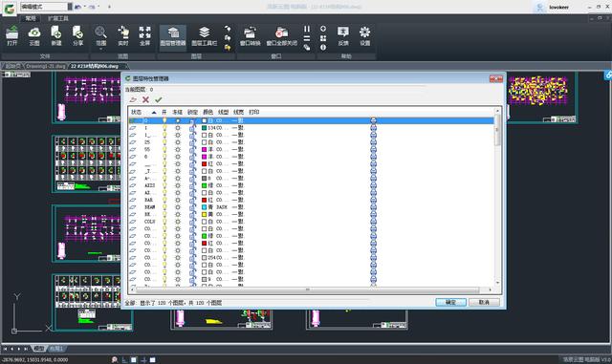612x364 pixels.
Task: Open the 编辑模式 mode combo box
Action: (46, 7)
